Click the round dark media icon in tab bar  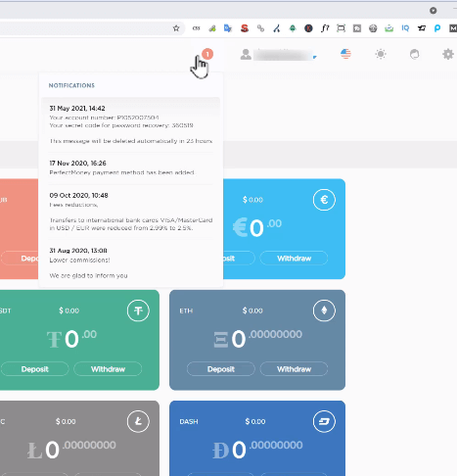[x=434, y=11]
